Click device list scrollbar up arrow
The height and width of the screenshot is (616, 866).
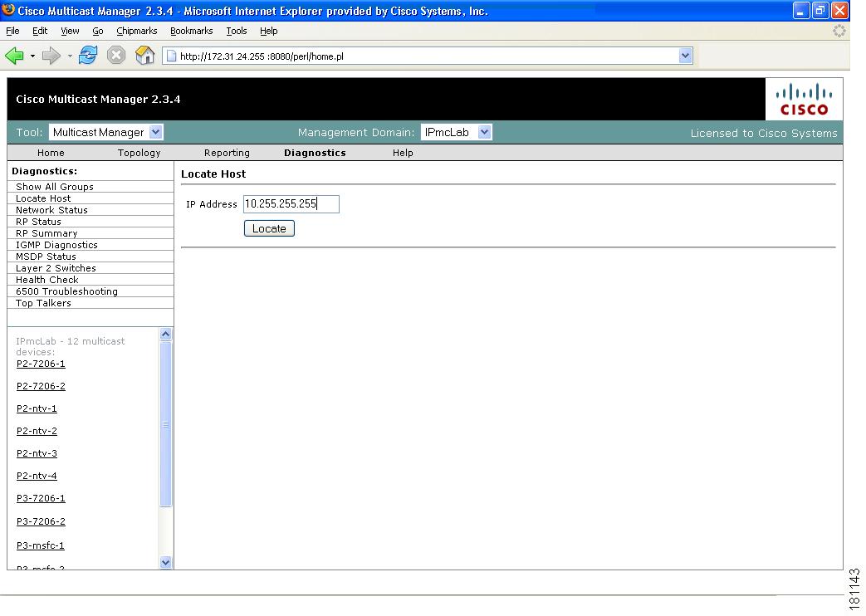166,335
